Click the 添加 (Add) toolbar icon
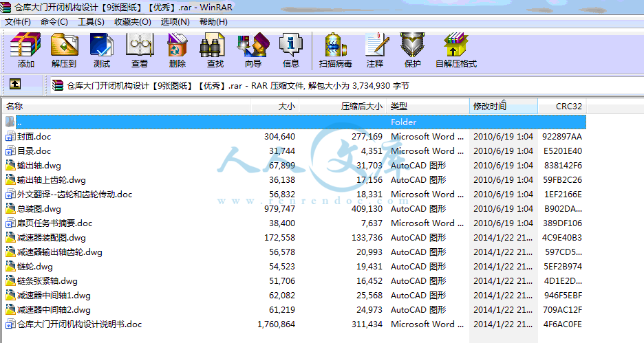 tap(25, 50)
